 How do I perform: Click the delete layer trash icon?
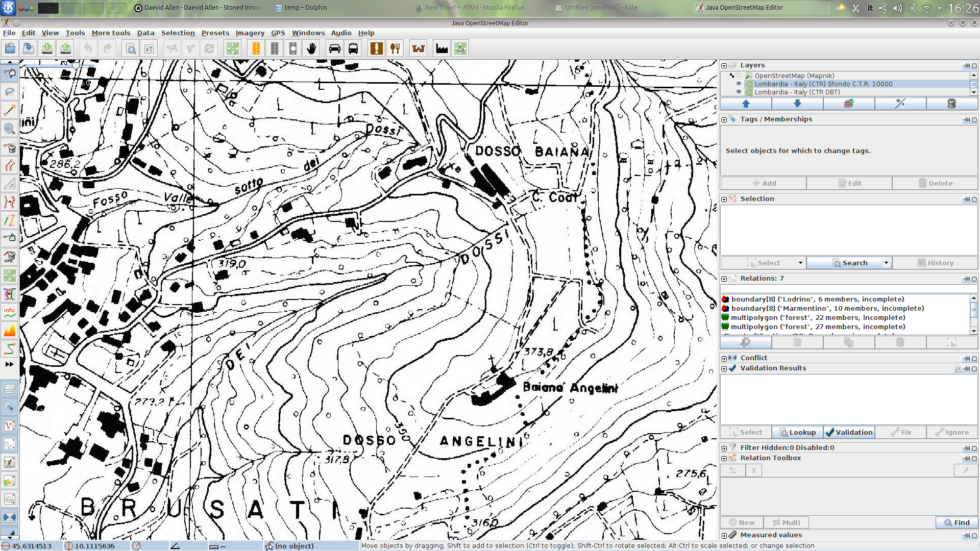(951, 104)
